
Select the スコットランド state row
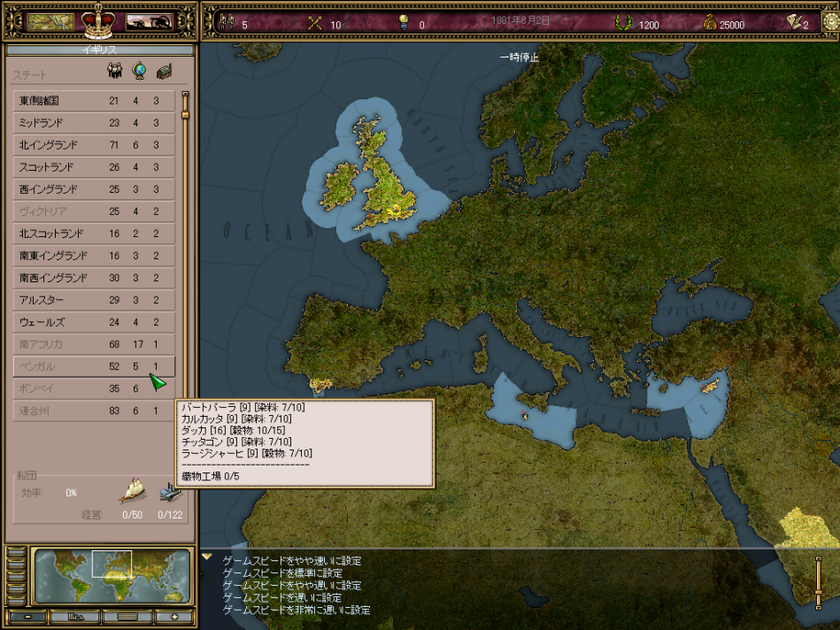pos(94,167)
